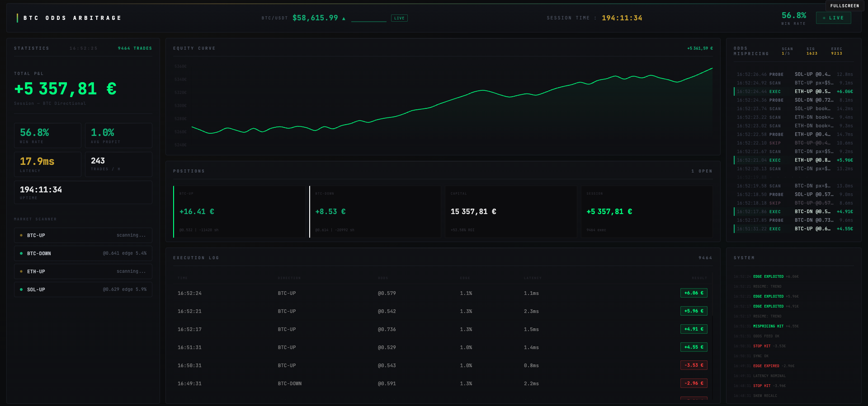The height and width of the screenshot is (406, 868).
Task: Click the Capital card 15 357,81 €
Action: (x=511, y=211)
